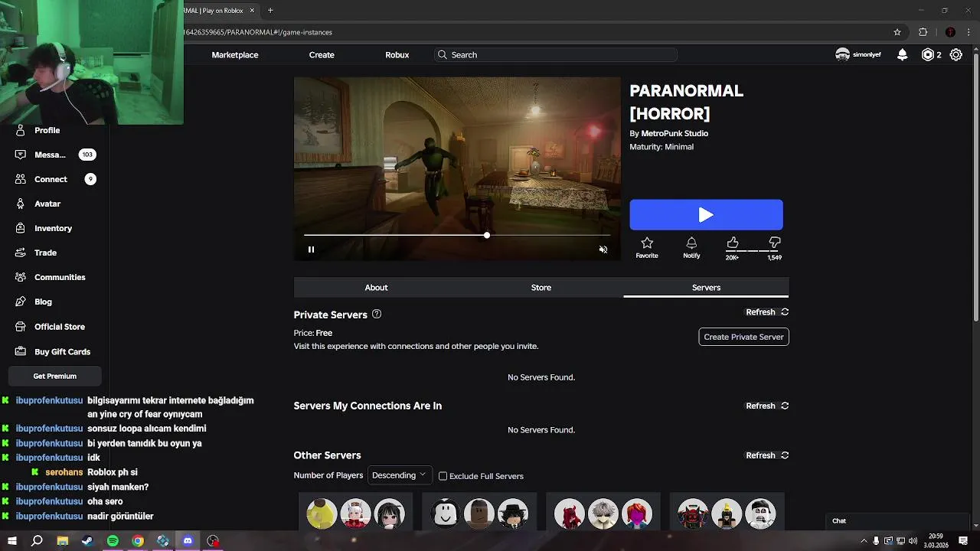Open Chrome profile avatar
The width and height of the screenshot is (980, 551).
point(950,32)
